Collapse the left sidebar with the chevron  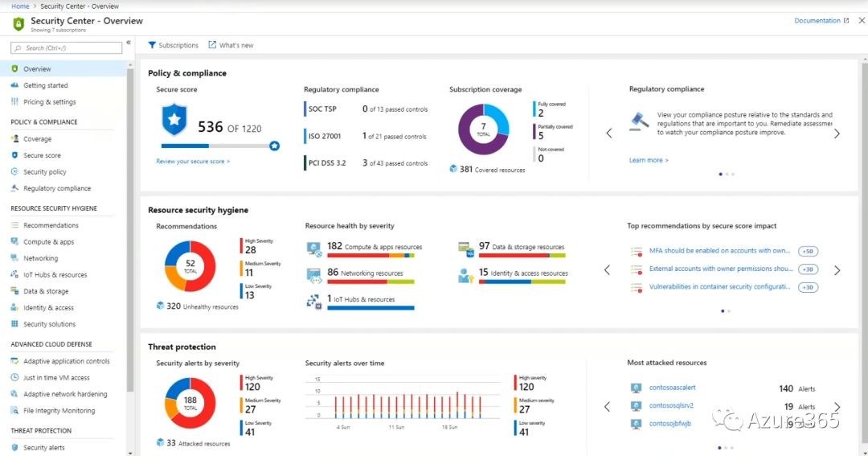coord(129,43)
